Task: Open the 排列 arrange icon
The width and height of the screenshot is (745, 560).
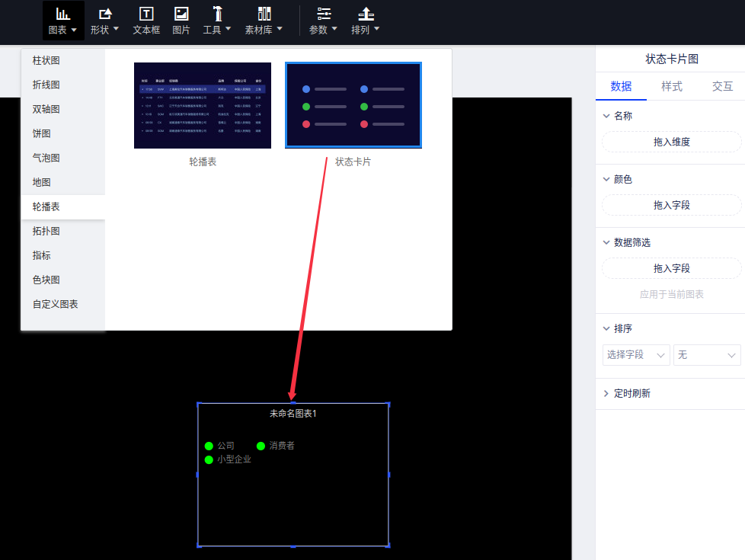Action: 366,14
